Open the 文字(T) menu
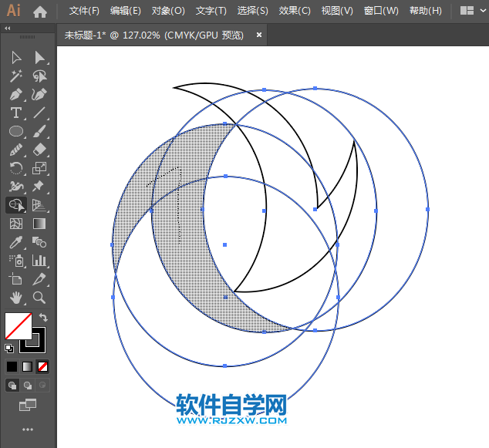489x448 pixels. click(211, 11)
